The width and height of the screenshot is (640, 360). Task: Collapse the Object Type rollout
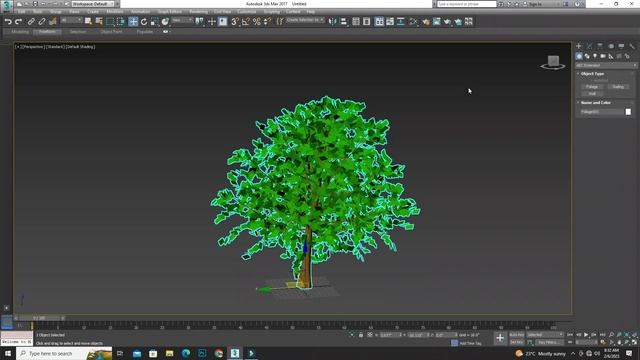pyautogui.click(x=592, y=73)
